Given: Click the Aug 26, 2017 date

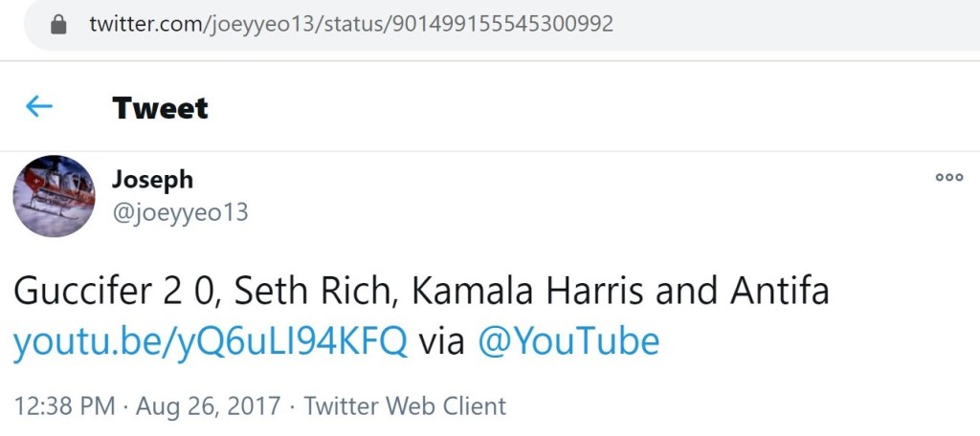Looking at the screenshot, I should coord(209,406).
